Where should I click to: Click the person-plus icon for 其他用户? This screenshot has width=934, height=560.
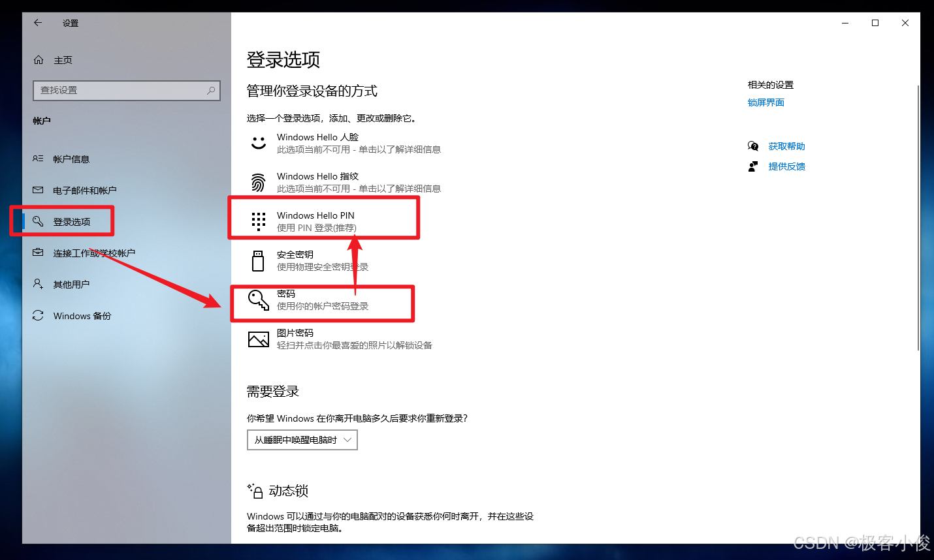click(x=38, y=284)
